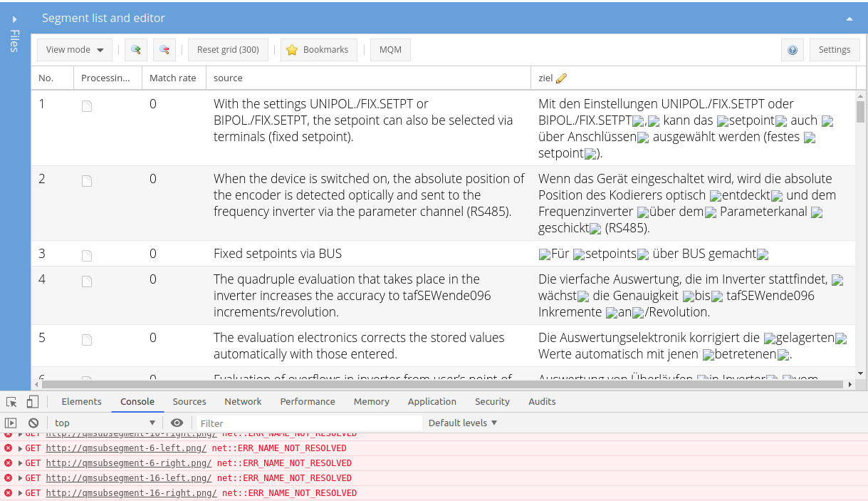Click the console Filter input field

(x=310, y=423)
